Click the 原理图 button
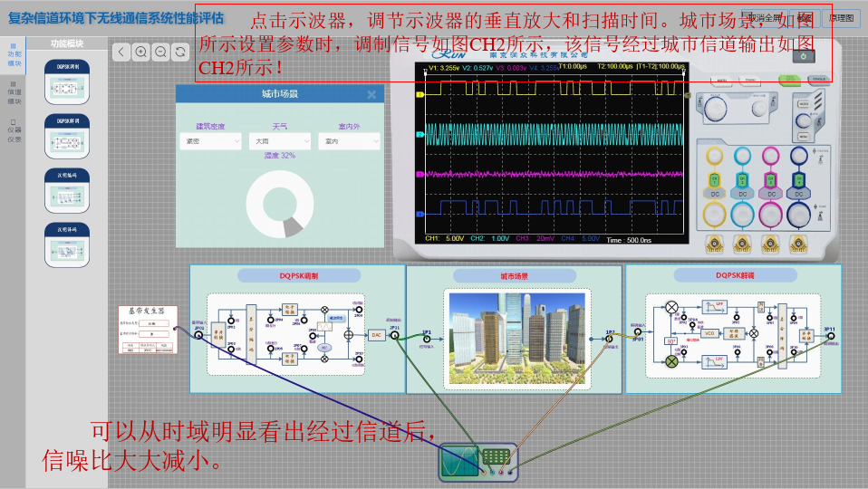Screen dimensions: 868x489 coord(840,17)
